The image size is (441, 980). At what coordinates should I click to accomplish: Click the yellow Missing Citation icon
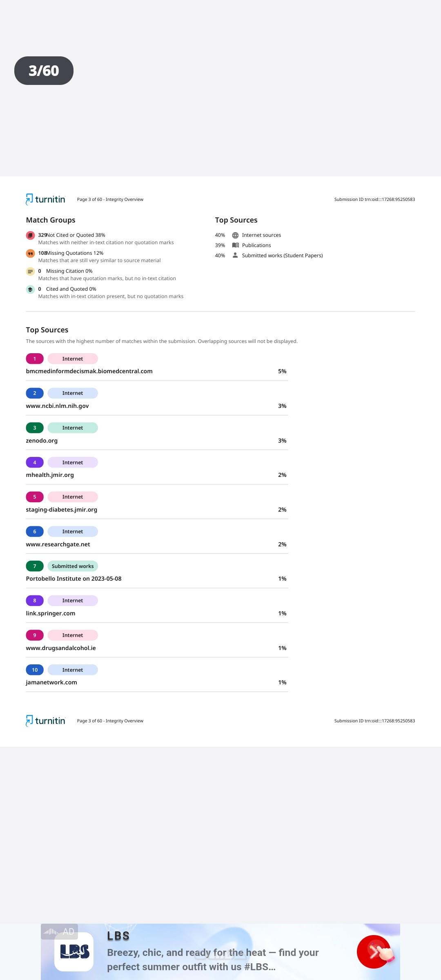click(x=30, y=272)
